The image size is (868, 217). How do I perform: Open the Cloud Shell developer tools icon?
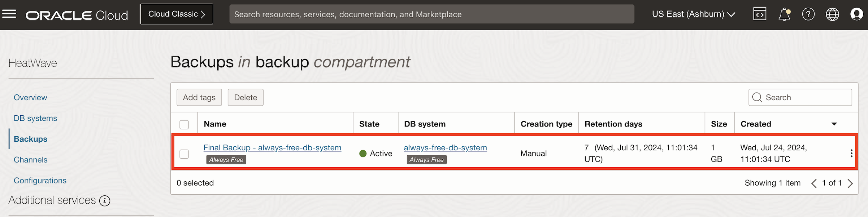(x=760, y=14)
